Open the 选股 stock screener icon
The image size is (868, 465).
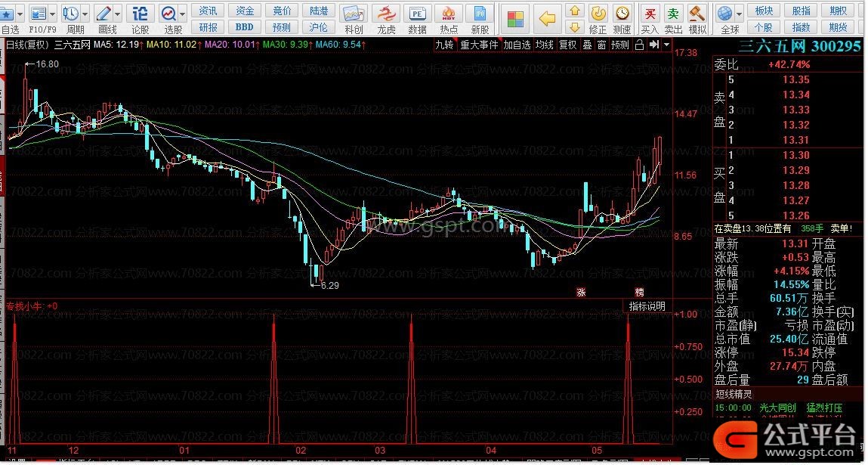pos(168,14)
